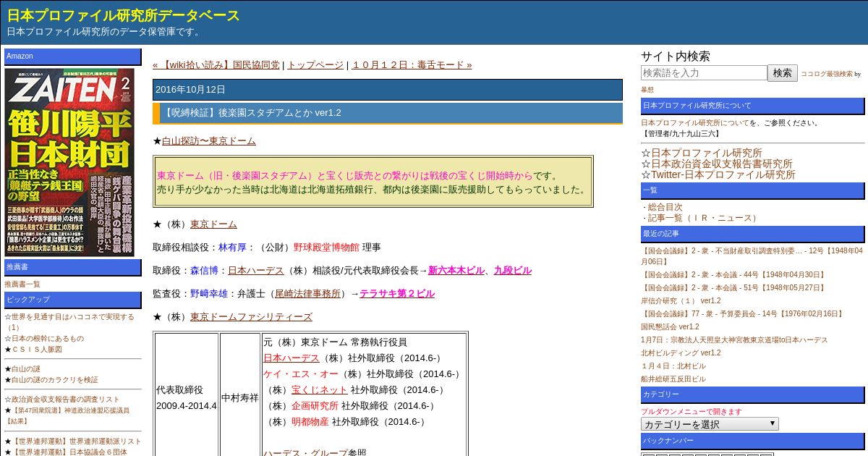The image size is (868, 456).
Task: Open 国会会議録 本会議 51号 link
Action: pyautogui.click(x=733, y=287)
